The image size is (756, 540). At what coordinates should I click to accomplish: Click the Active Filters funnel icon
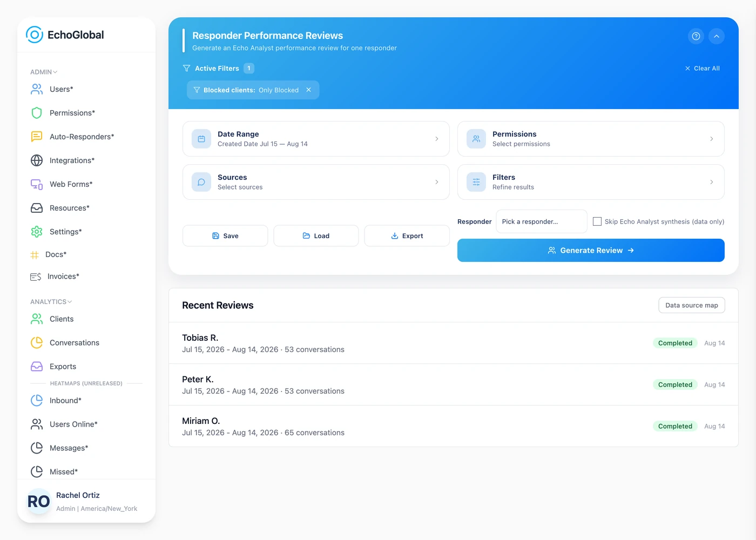(x=187, y=69)
